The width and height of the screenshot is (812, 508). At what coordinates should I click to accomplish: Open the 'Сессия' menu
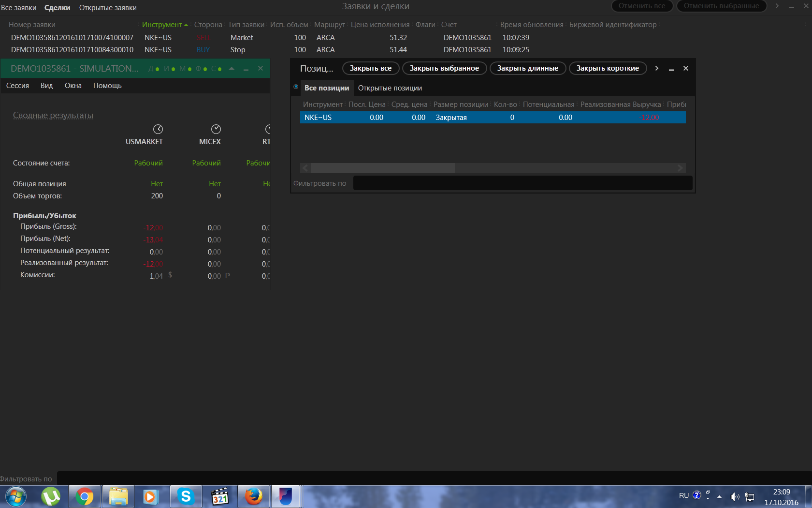coord(17,86)
